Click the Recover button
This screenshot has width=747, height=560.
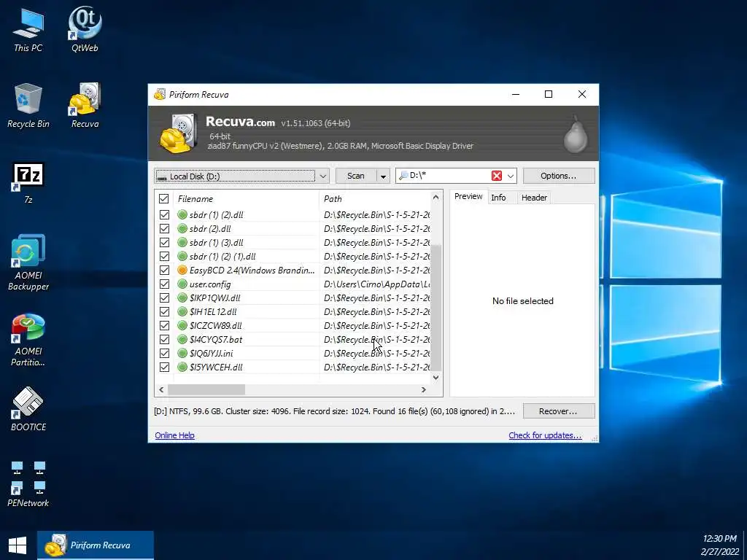tap(558, 411)
